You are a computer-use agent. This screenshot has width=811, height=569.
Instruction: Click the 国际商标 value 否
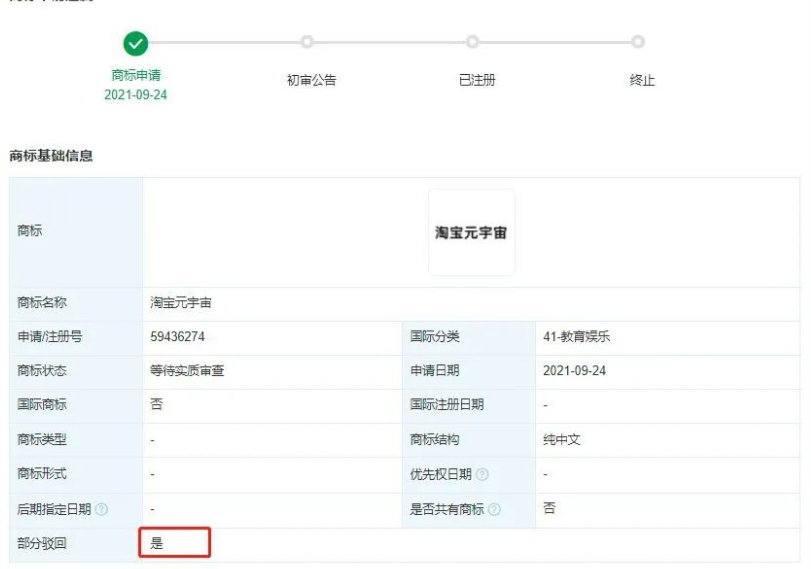point(156,404)
